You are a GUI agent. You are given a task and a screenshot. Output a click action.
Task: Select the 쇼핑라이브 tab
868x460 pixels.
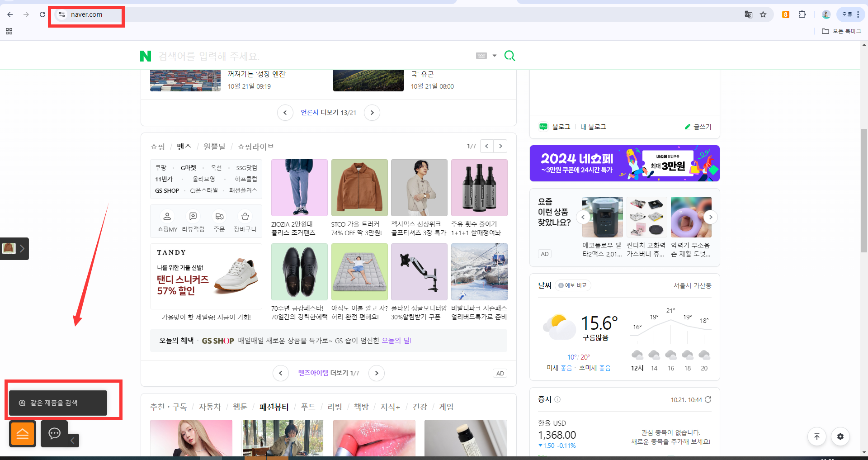pos(256,147)
